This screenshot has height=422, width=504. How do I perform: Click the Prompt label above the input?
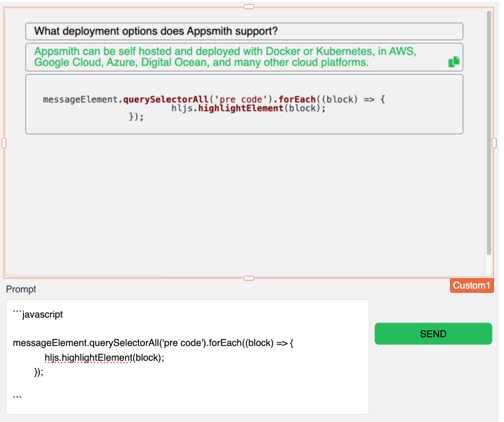pyautogui.click(x=21, y=289)
